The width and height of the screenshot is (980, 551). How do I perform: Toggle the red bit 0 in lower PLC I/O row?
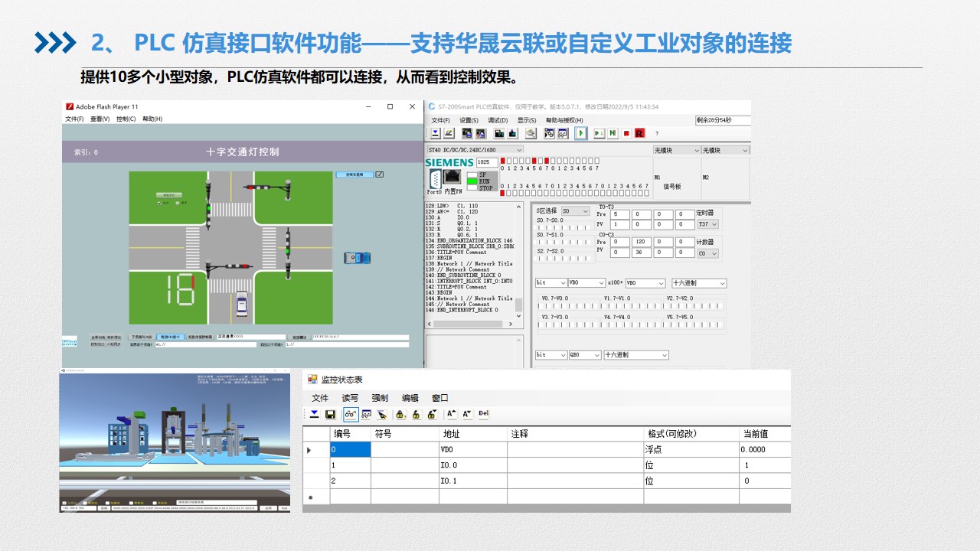click(x=502, y=193)
